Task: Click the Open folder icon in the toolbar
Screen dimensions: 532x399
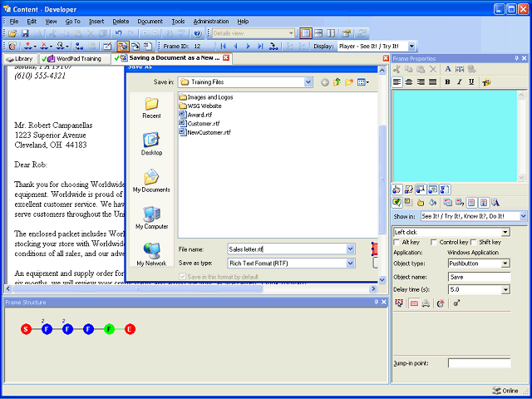Action: tap(12, 33)
